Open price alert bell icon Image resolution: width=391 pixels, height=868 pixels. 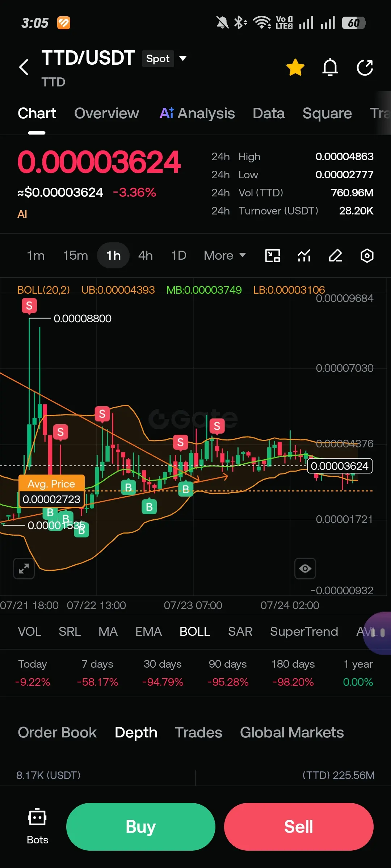tap(330, 67)
